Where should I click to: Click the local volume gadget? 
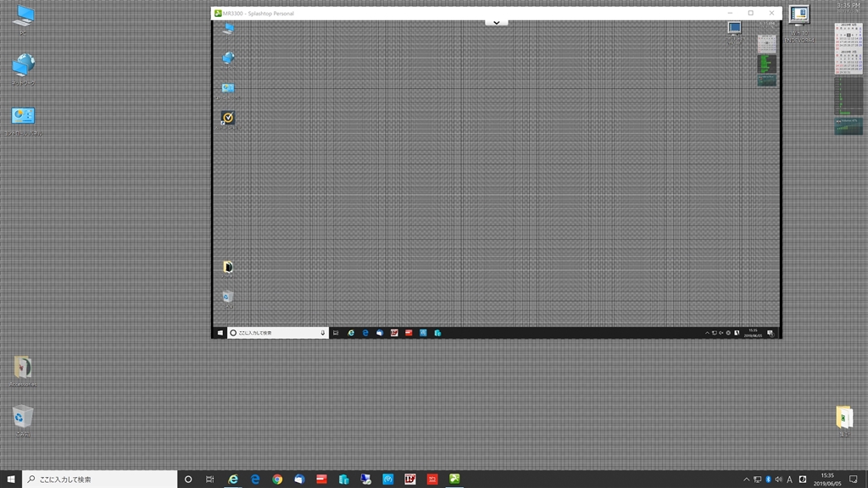point(848,126)
